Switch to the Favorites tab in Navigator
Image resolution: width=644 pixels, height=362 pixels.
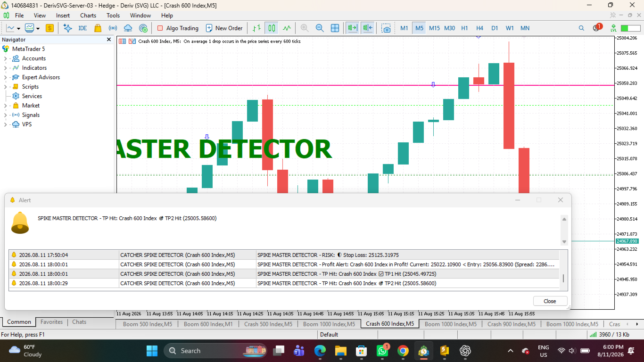point(51,322)
